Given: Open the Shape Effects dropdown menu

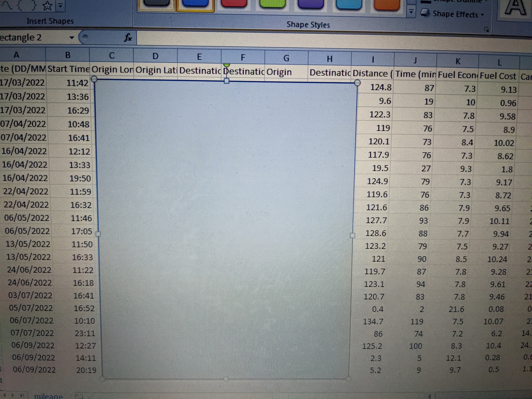Looking at the screenshot, I should pos(482,15).
